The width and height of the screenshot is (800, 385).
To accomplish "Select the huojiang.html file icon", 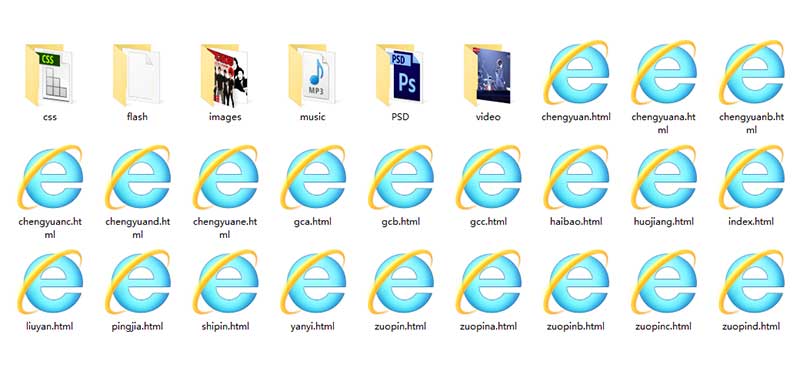I will (663, 177).
